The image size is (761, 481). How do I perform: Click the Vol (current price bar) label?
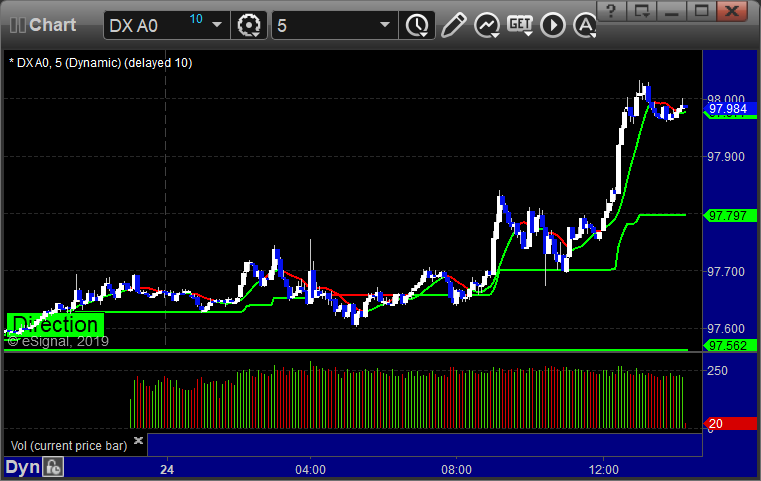tap(69, 446)
